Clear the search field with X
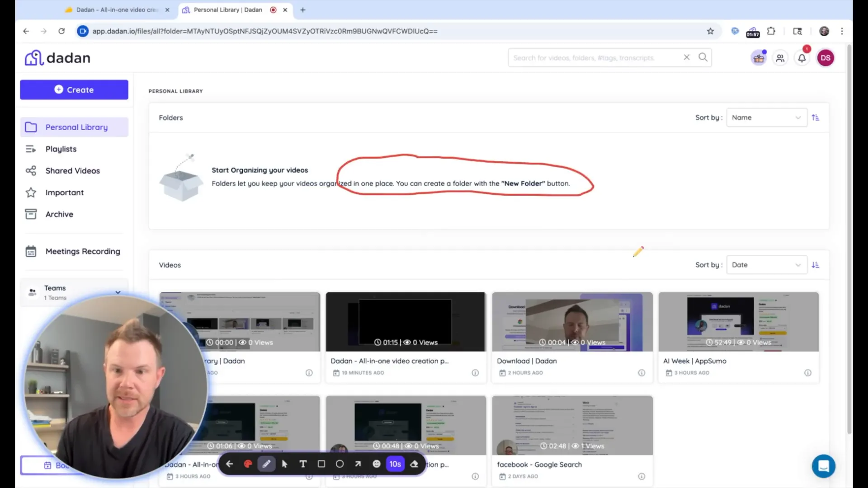Viewport: 868px width, 488px height. tap(687, 57)
